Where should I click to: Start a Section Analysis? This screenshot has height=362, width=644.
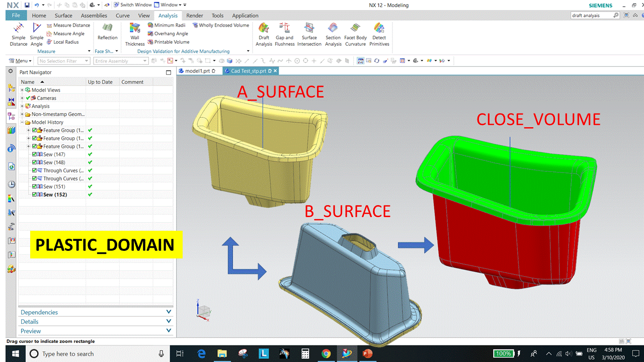(333, 34)
